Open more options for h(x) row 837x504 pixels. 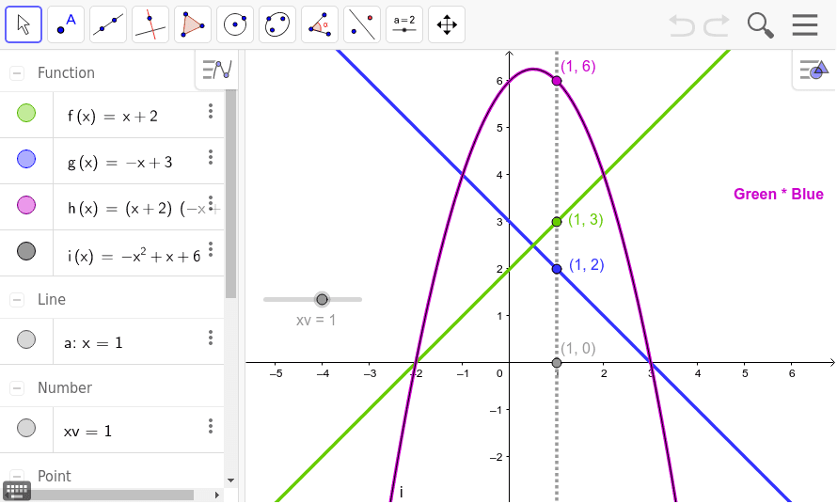211,203
